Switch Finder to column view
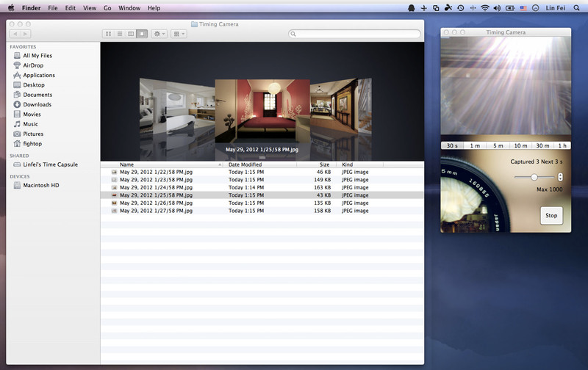This screenshot has height=370, width=588. coord(131,34)
